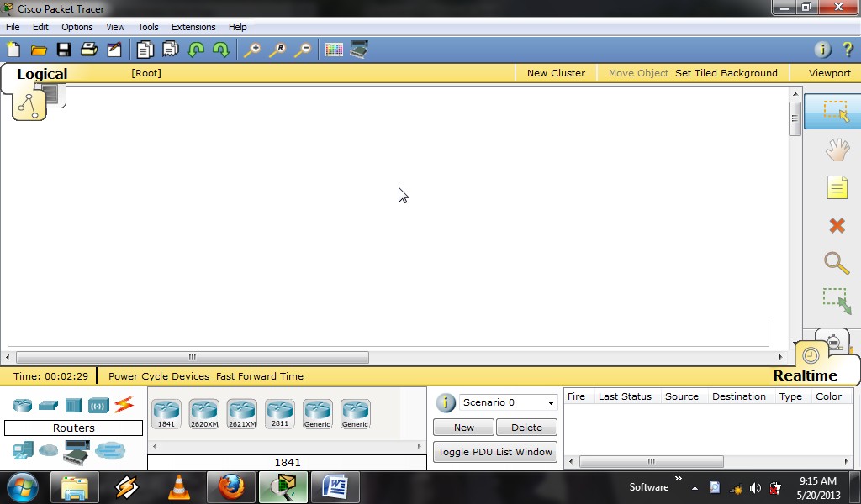Save the network with the floppy disk icon

(64, 50)
